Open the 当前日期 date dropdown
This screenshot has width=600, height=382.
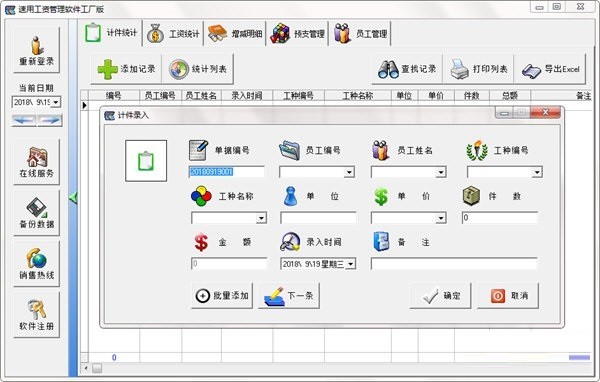point(56,102)
